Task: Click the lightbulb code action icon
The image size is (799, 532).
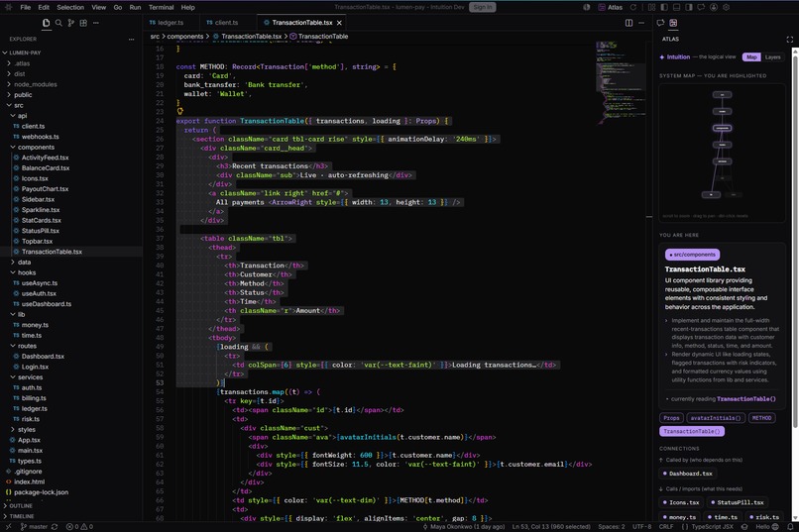Action: coord(179,111)
